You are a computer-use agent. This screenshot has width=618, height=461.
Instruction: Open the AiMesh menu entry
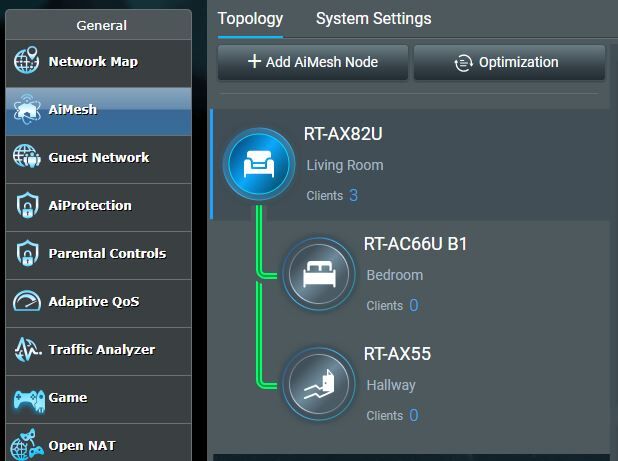99,112
